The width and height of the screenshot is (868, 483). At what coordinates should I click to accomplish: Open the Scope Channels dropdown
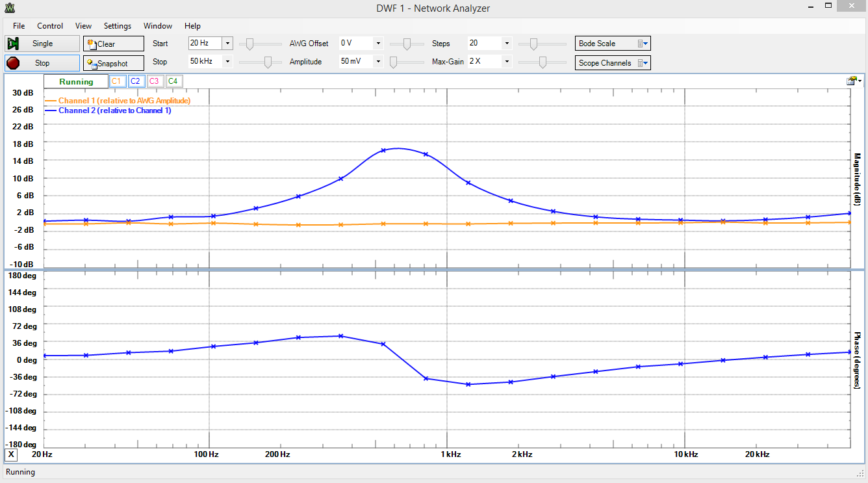(613, 63)
